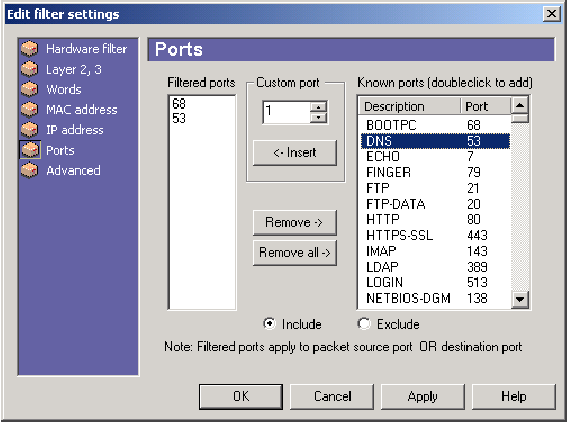Select the HTTP row with port 80
The width and height of the screenshot is (567, 423).
pyautogui.click(x=435, y=219)
